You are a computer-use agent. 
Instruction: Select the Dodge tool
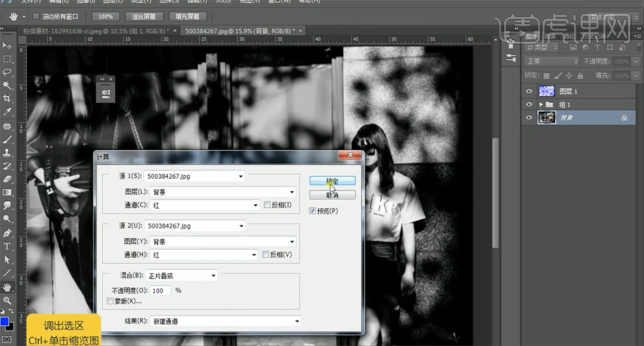coord(7,219)
